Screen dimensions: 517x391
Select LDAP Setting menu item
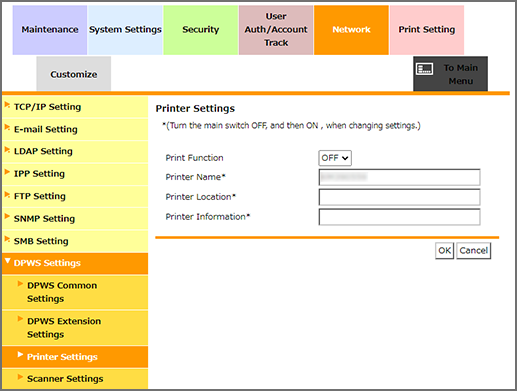(x=75, y=152)
